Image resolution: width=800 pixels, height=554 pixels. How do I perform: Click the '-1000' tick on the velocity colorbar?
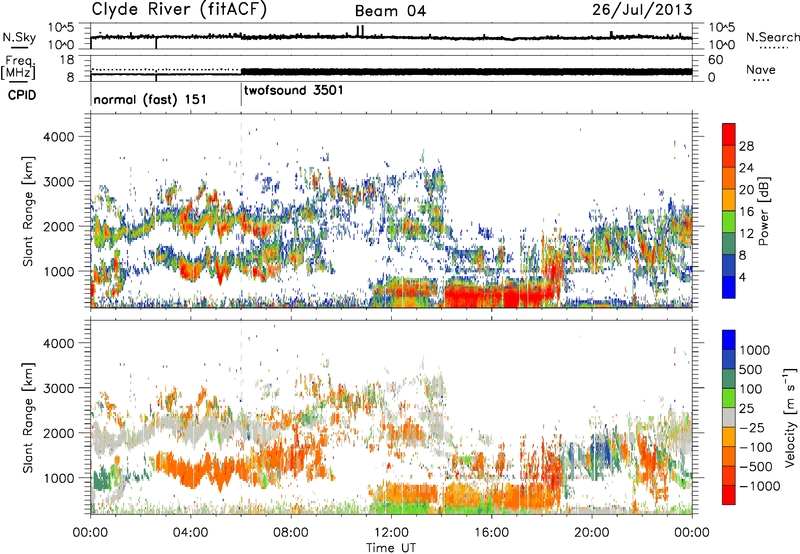pos(760,486)
